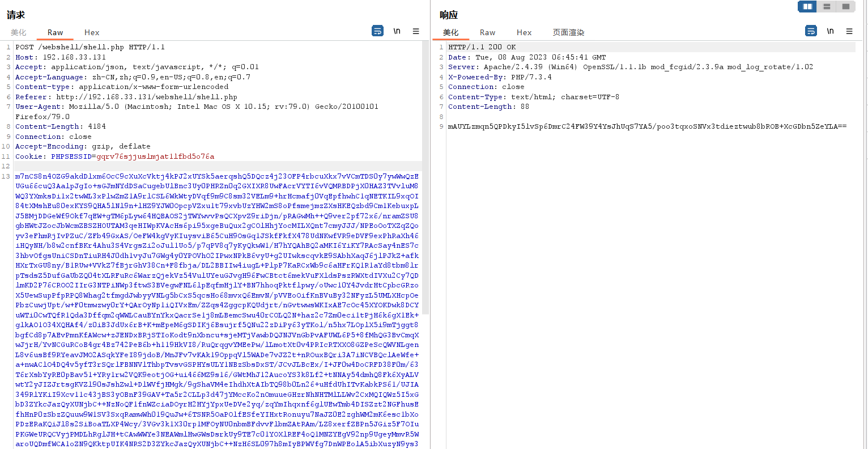Open the 页面渲染 render tab
This screenshot has height=449, width=868.
568,33
